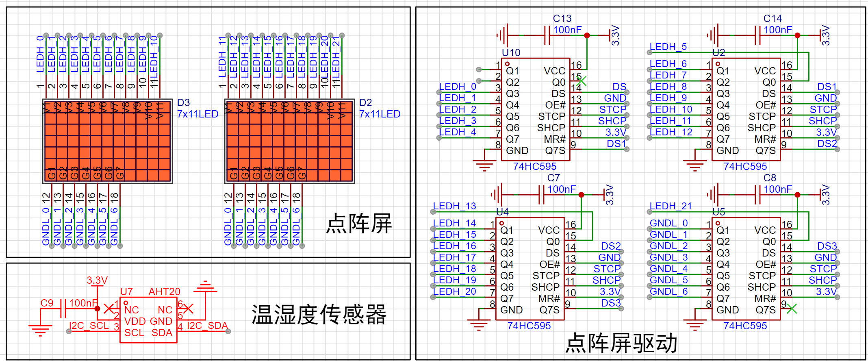The height and width of the screenshot is (361, 868).
Task: Click the LEDH_20 net label beside U4
Action: point(454,291)
